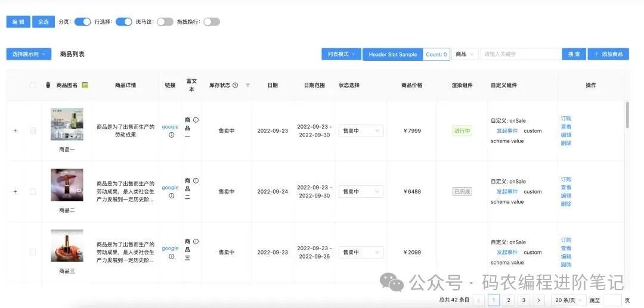Viewport: 644px width, 308px height.
Task: Tick the select-all checkbox in table header
Action: [x=33, y=85]
